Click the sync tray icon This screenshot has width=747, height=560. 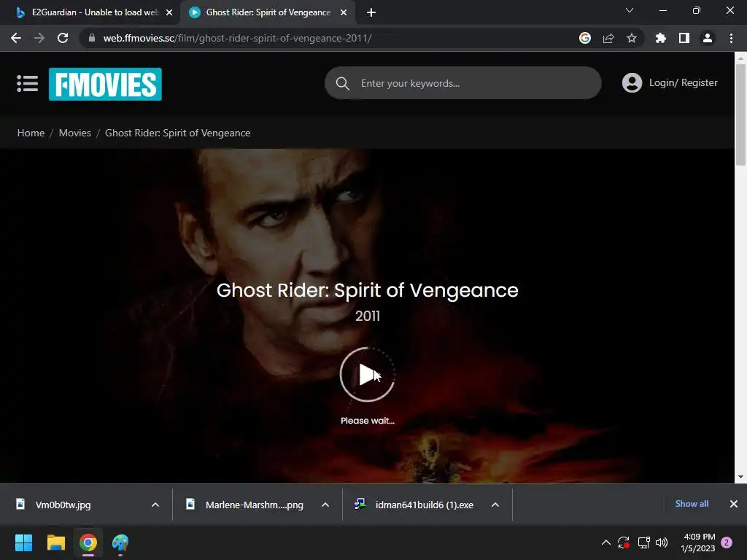pyautogui.click(x=624, y=542)
